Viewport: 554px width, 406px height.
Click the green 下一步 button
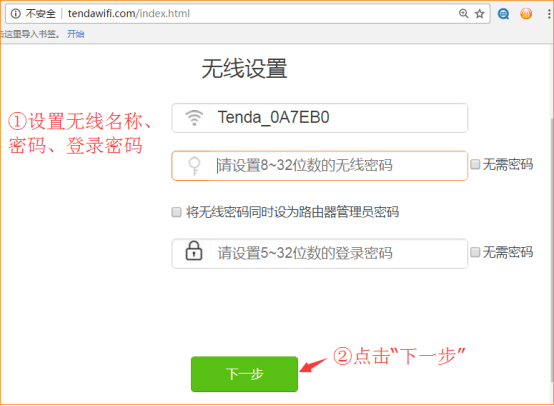(244, 374)
